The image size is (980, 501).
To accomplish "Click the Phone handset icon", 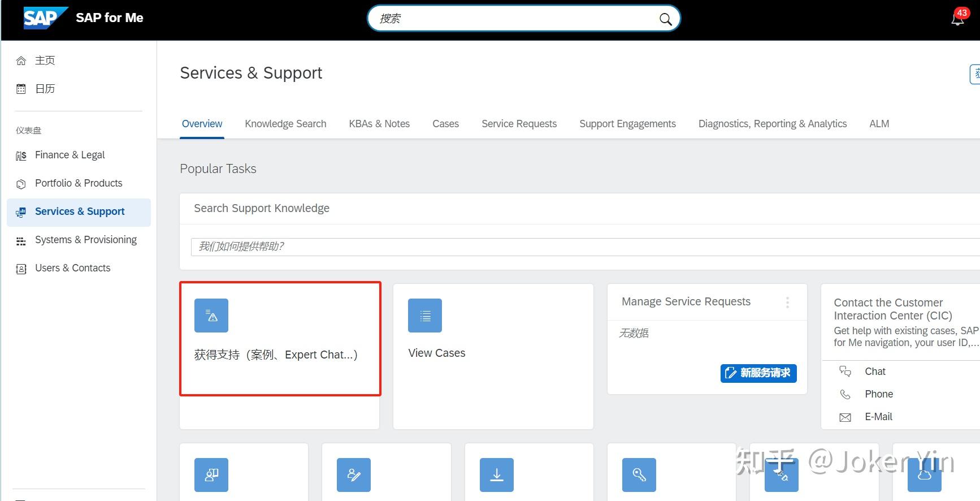I will 845,394.
